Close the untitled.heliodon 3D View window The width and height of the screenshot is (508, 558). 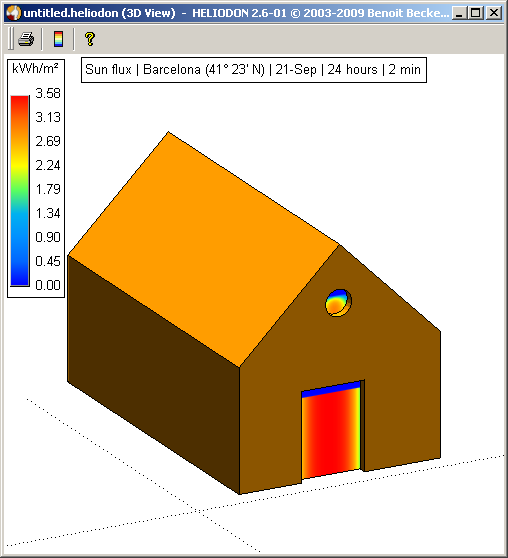click(x=494, y=13)
